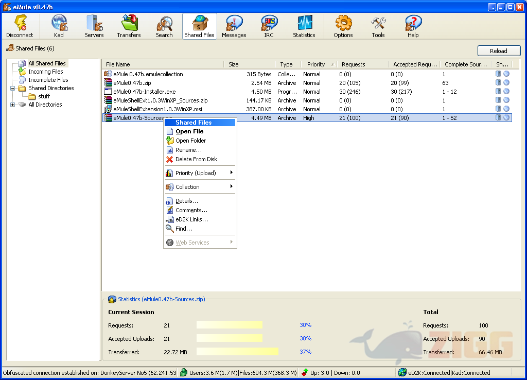
Task: Open the Tools menu icon
Action: coord(378,26)
